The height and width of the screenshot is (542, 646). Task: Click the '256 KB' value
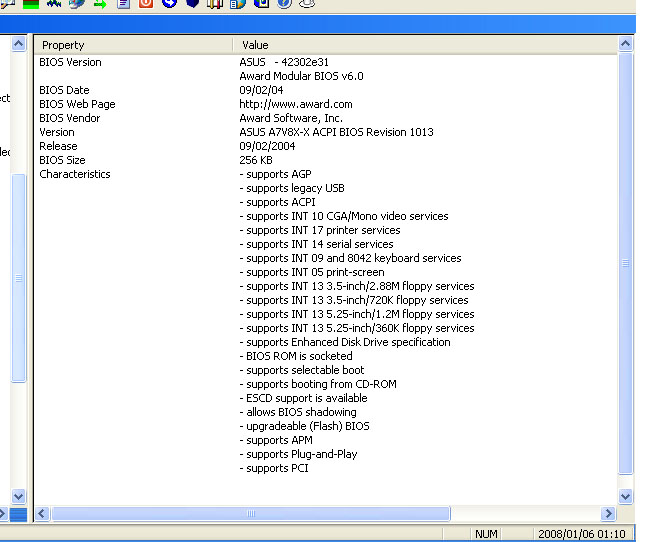(256, 160)
